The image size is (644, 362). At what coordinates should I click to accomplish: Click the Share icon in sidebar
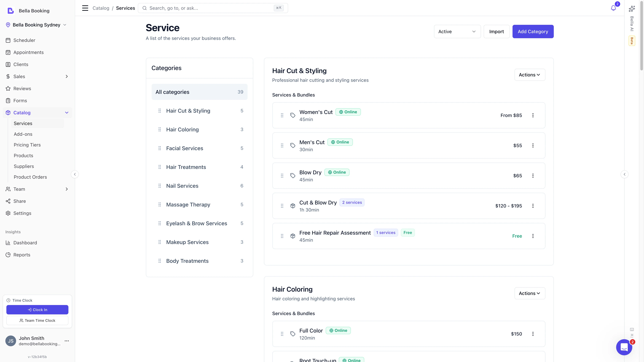(8, 201)
